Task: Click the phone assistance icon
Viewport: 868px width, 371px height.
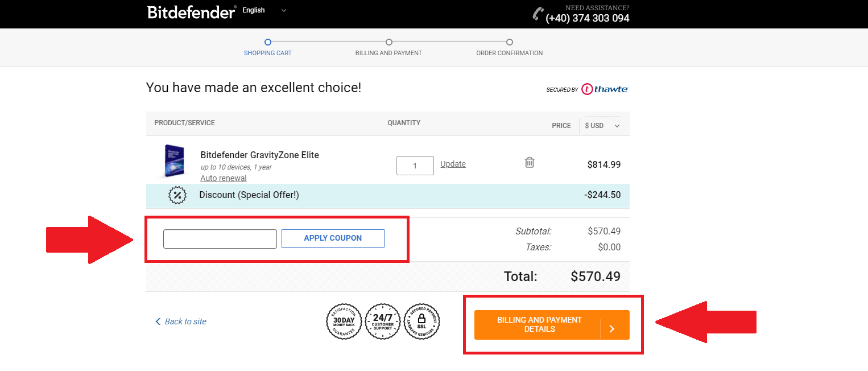Action: click(x=538, y=14)
